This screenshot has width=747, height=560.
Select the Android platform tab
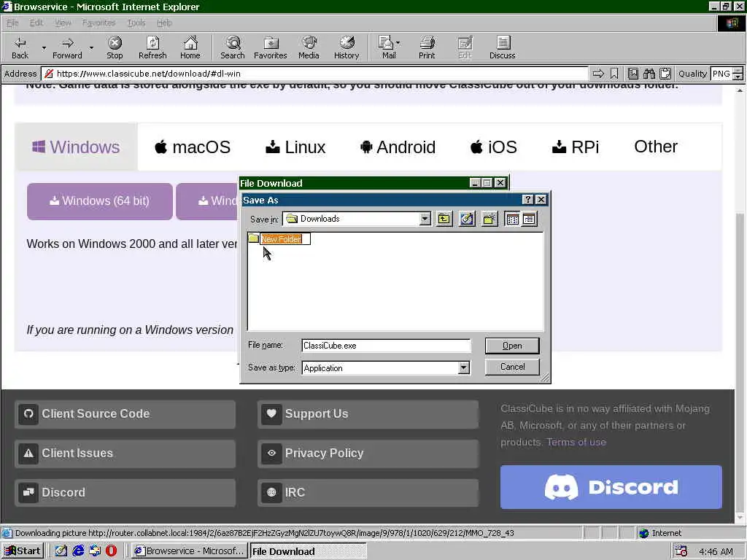tap(398, 147)
